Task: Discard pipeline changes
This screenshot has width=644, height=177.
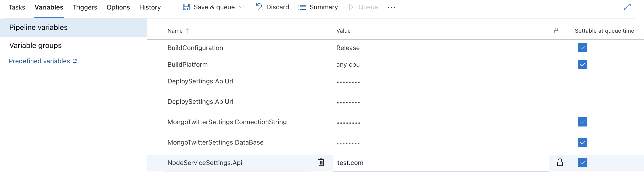Action: click(273, 7)
